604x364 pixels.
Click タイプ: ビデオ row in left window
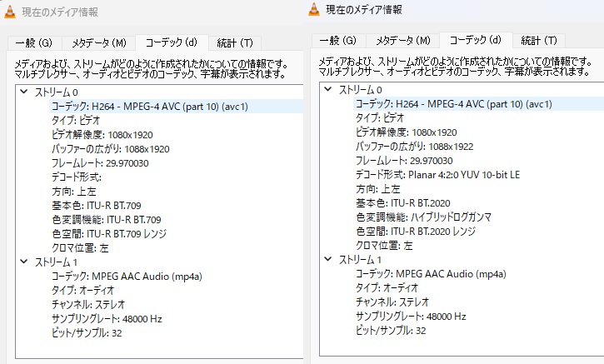tap(76, 121)
